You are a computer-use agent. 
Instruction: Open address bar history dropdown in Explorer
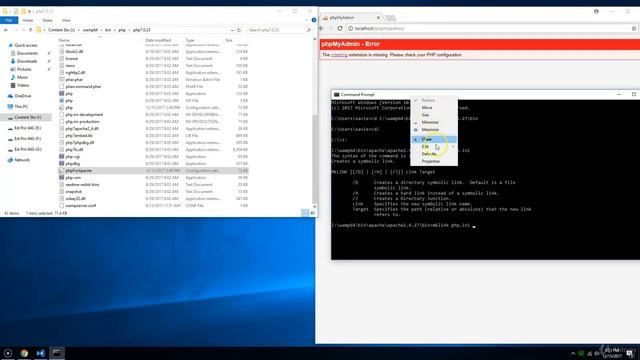pyautogui.click(x=232, y=30)
